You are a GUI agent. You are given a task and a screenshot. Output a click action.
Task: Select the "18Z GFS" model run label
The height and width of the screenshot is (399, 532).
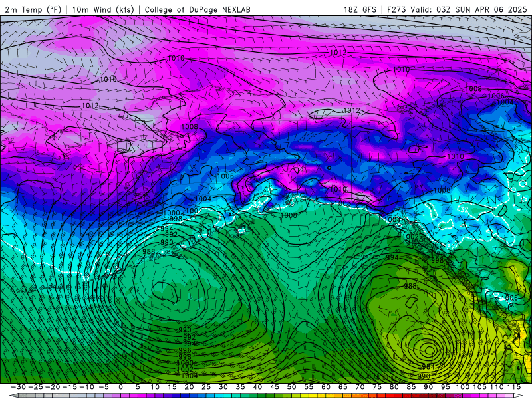click(360, 9)
